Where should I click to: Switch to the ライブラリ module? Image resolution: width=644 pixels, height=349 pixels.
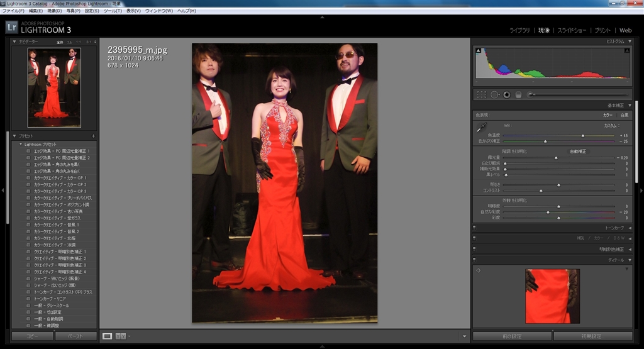pos(519,30)
